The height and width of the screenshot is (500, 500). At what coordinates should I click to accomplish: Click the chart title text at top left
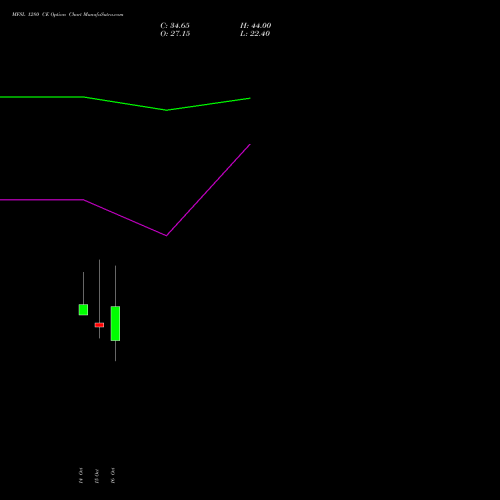tap(68, 15)
